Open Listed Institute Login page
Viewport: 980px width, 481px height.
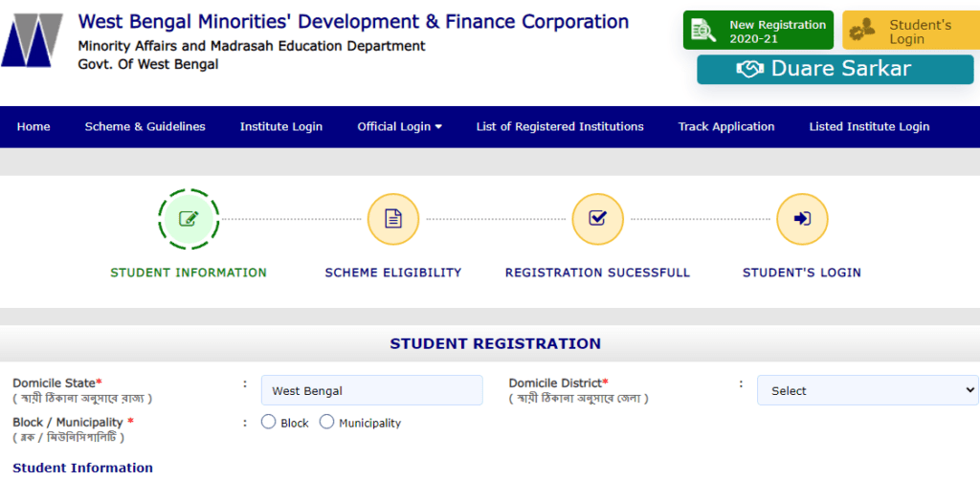(869, 127)
